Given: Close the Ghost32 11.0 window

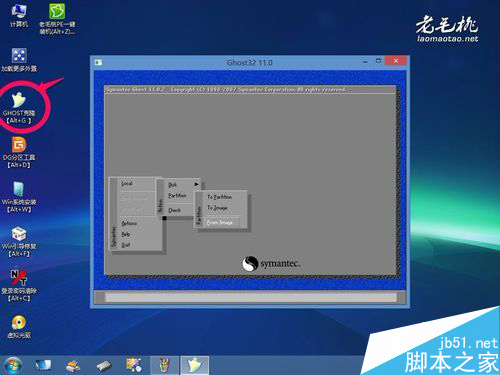Looking at the screenshot, I should tap(396, 61).
